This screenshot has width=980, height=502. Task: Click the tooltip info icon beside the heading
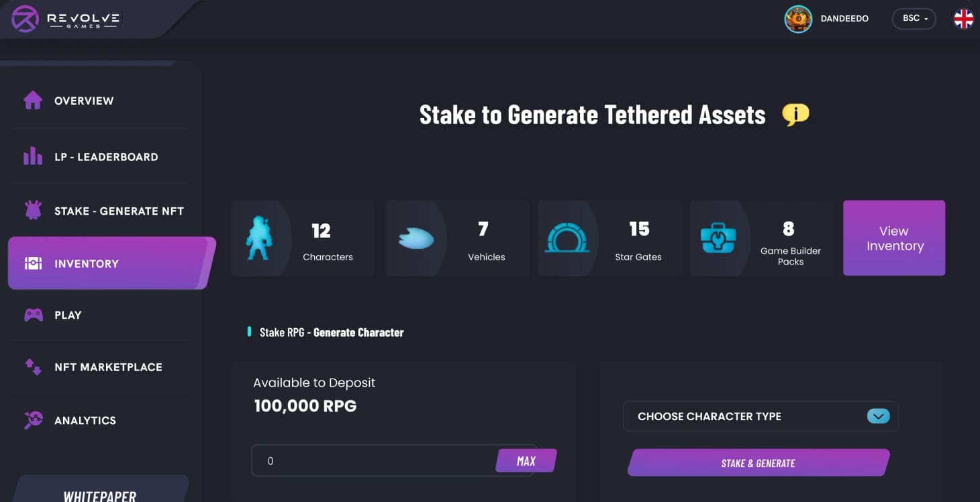796,114
